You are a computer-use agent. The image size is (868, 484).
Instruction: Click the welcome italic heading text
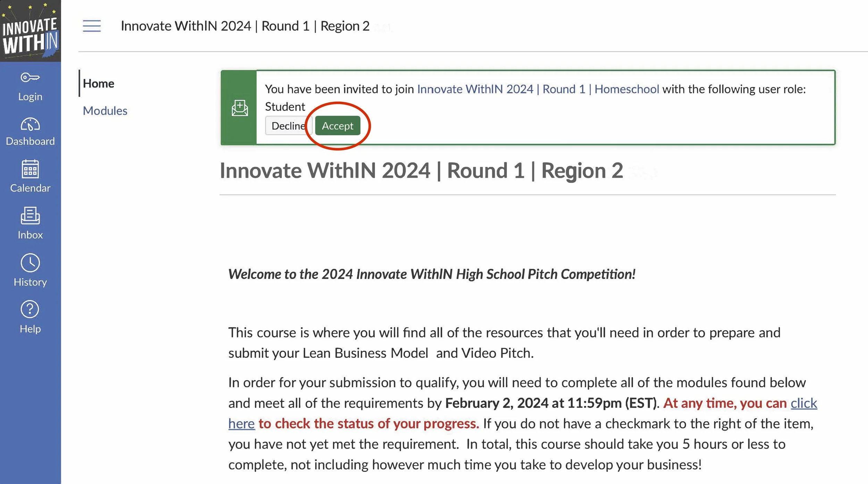click(432, 274)
